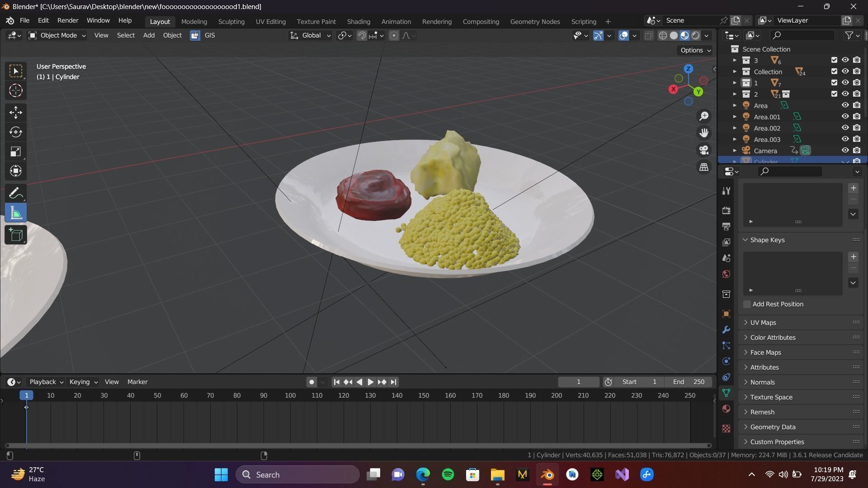Open the Modifier properties wrench tab

726,330
